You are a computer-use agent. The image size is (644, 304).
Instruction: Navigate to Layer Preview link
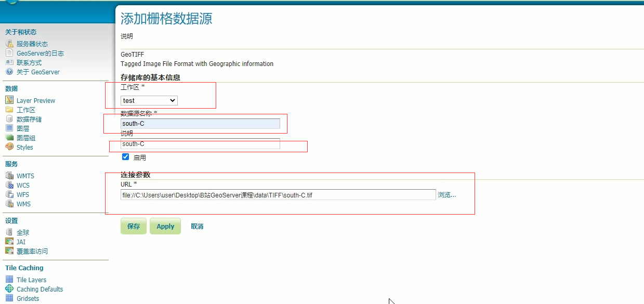[x=36, y=101]
